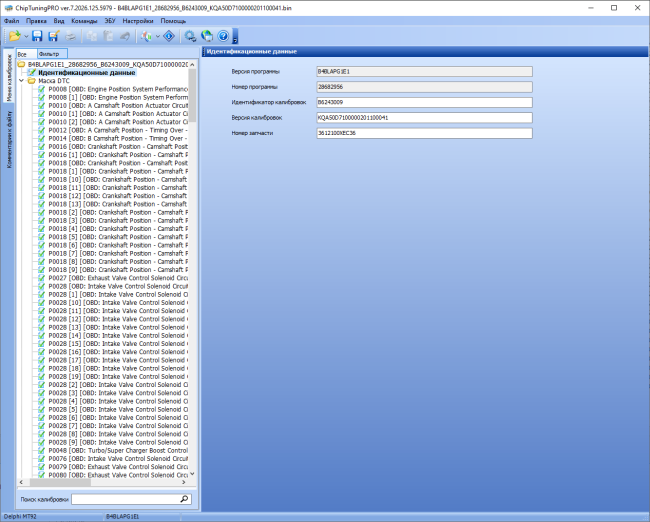Viewport: 650px width, 522px height.
Task: Click the Номер программы field
Action: pos(424,87)
